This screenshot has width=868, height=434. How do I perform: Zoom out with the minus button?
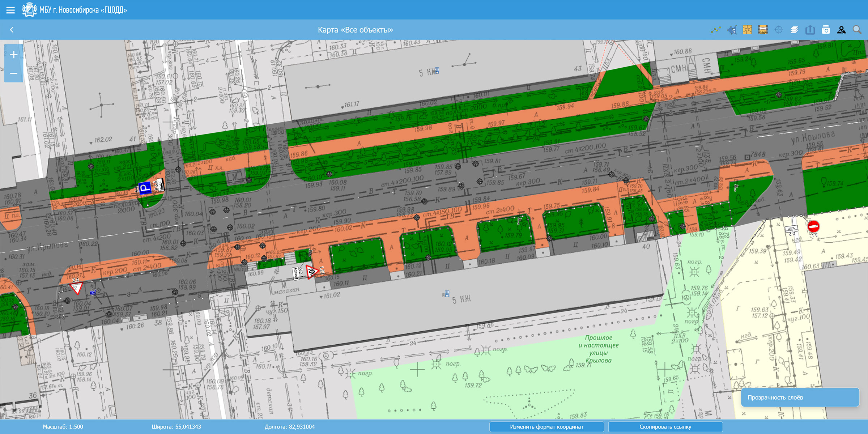(x=14, y=73)
